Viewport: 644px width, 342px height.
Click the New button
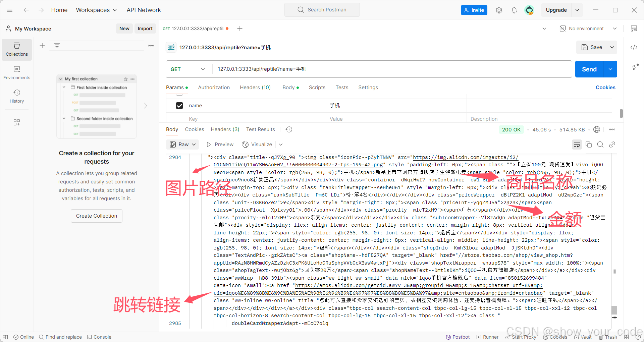coord(124,28)
